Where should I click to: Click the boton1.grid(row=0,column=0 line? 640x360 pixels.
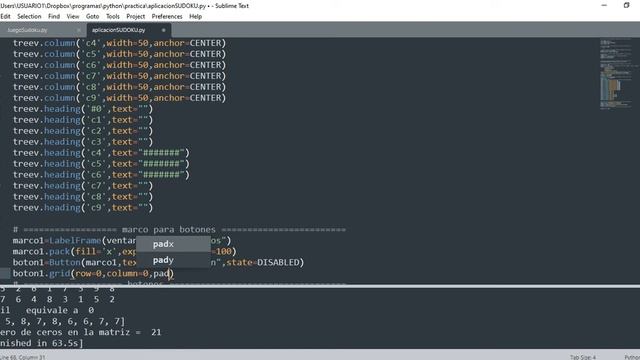click(x=93, y=273)
